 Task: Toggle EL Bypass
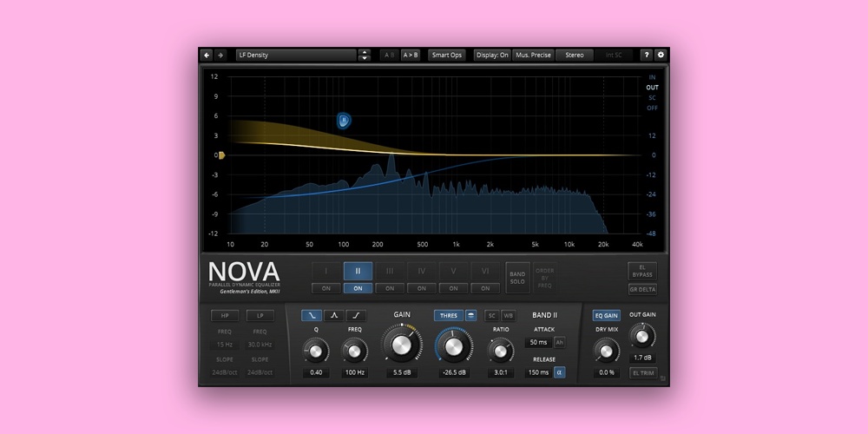point(642,271)
